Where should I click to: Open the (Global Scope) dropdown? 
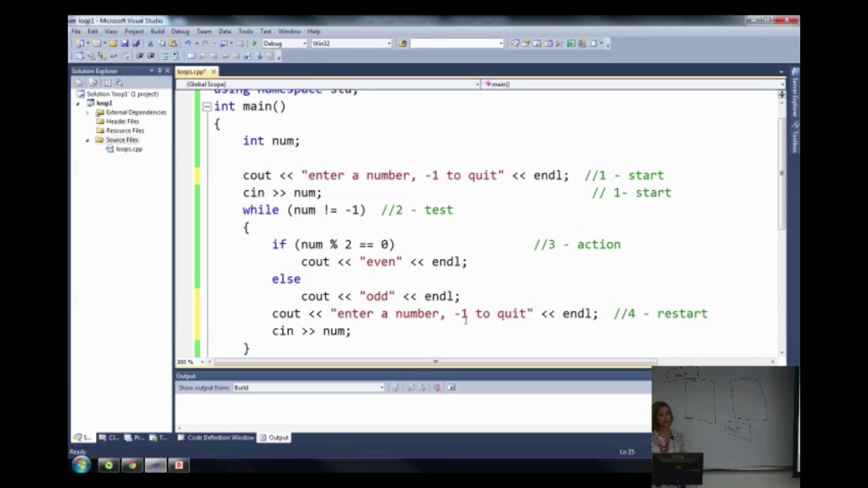[x=477, y=84]
